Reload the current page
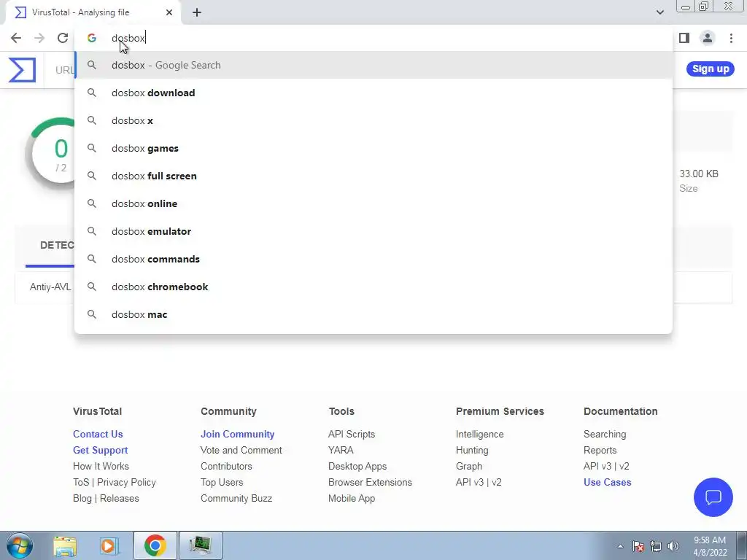Viewport: 747px width, 560px height. click(63, 38)
